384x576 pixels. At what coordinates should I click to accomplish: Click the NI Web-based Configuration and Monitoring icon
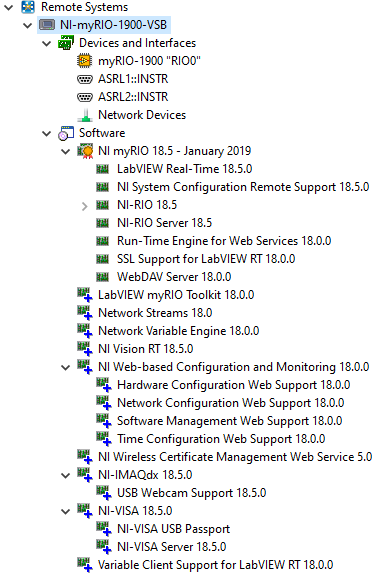[x=85, y=367]
